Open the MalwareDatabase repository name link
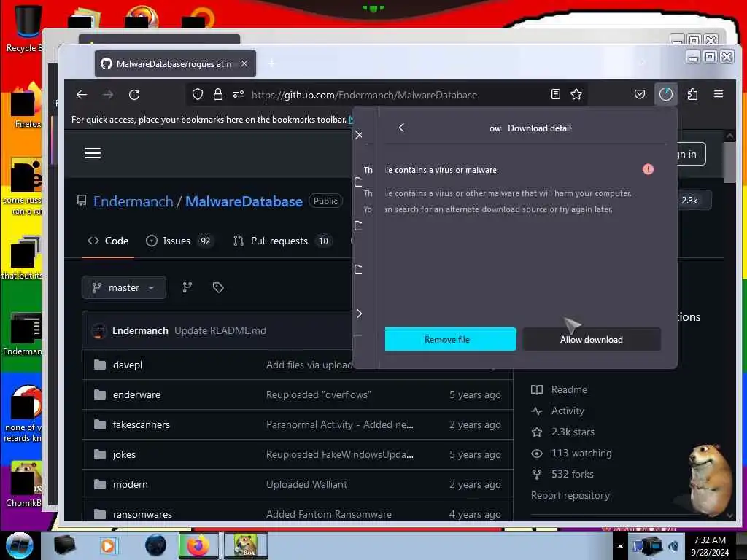 [244, 201]
